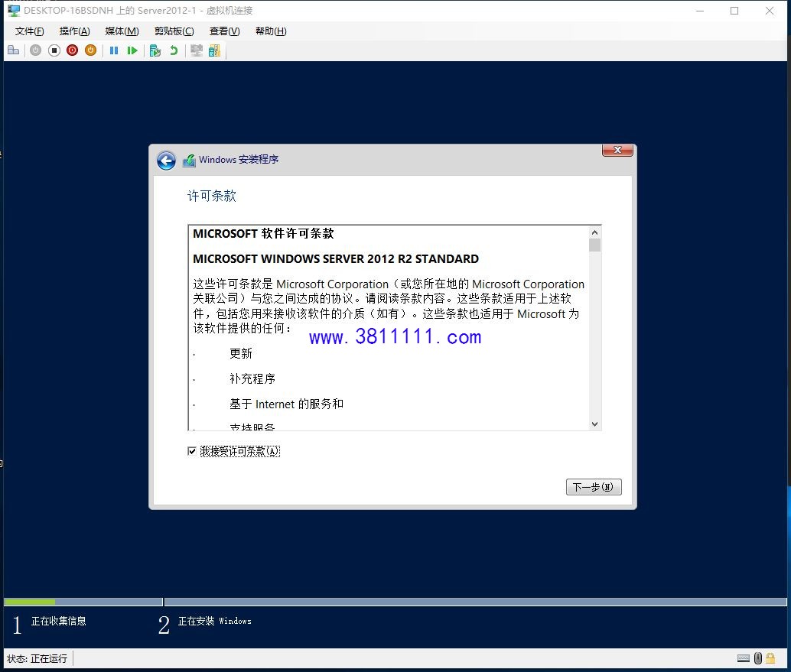This screenshot has height=672, width=791.
Task: Shut down the VM via red power icon
Action: [72, 50]
